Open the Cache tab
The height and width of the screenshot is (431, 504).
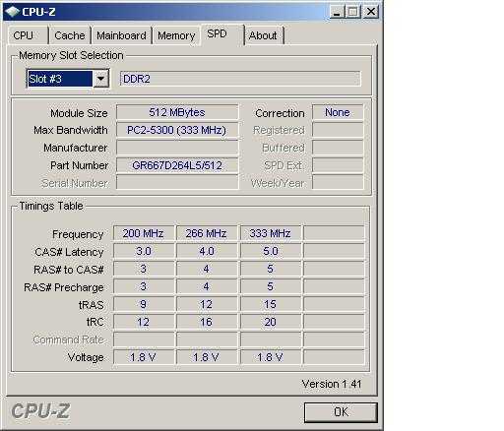70,35
